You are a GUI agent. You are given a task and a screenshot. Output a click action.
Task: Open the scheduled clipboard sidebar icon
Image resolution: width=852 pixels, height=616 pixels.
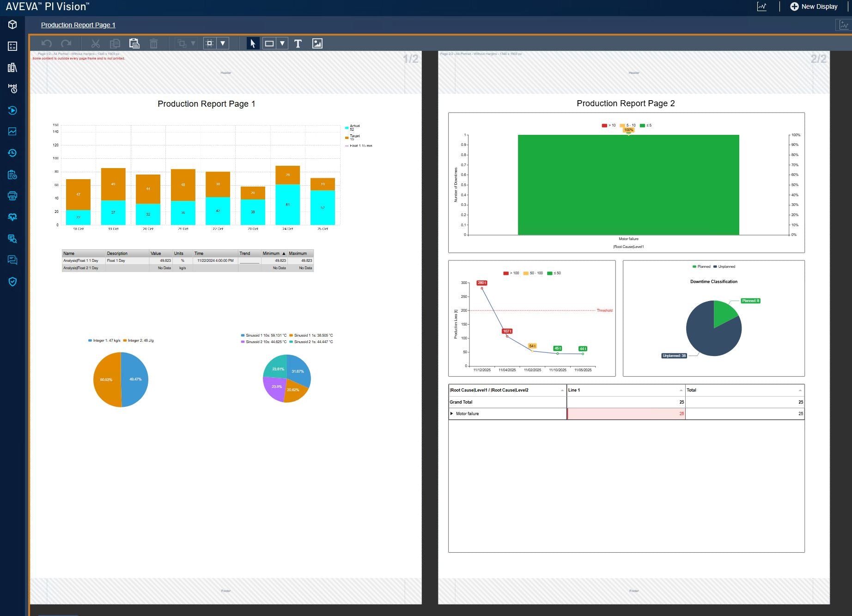point(12,175)
